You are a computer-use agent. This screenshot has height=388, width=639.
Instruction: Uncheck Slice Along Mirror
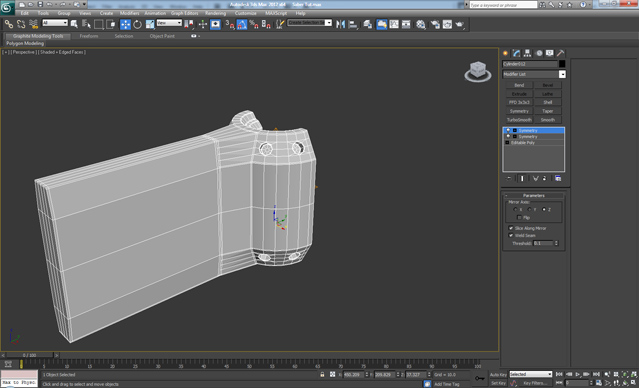tap(511, 228)
